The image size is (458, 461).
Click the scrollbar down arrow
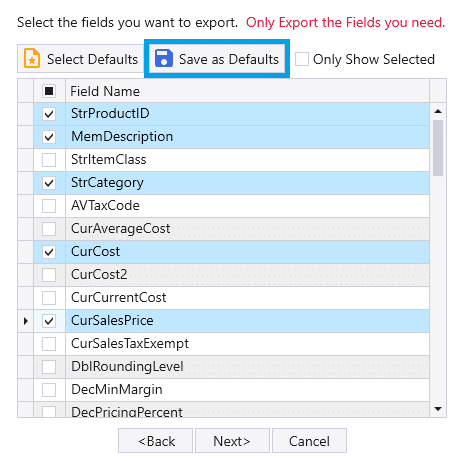click(x=438, y=408)
